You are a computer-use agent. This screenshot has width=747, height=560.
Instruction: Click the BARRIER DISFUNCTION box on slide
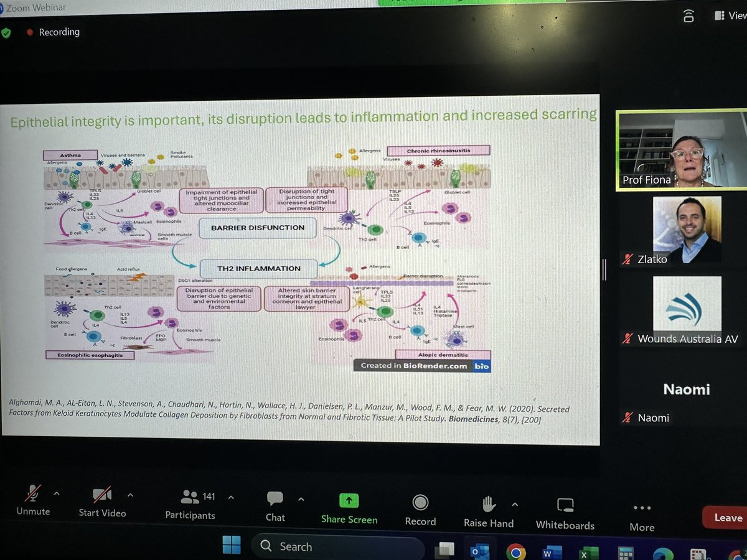pos(257,228)
